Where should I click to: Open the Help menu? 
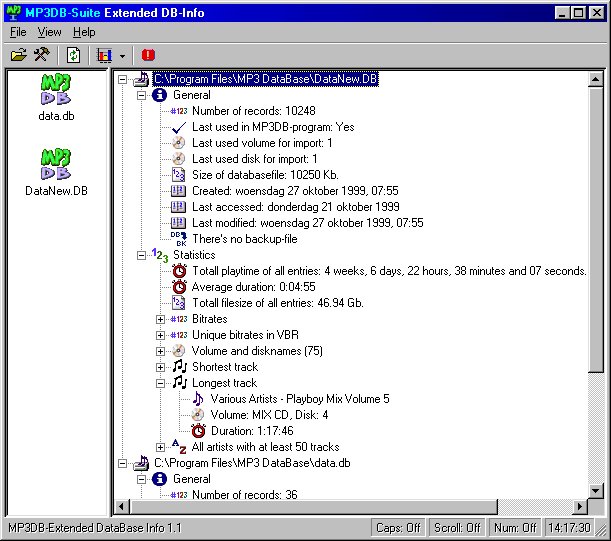(x=84, y=32)
